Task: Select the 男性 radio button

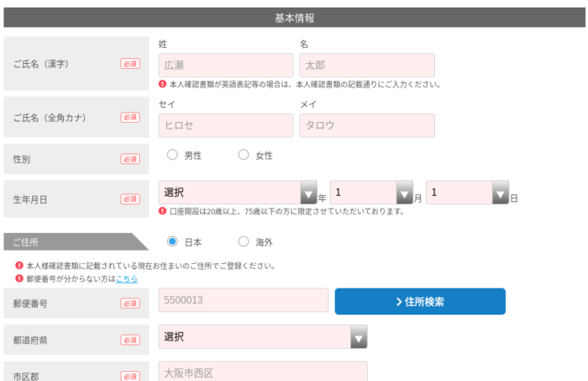Action: [172, 155]
